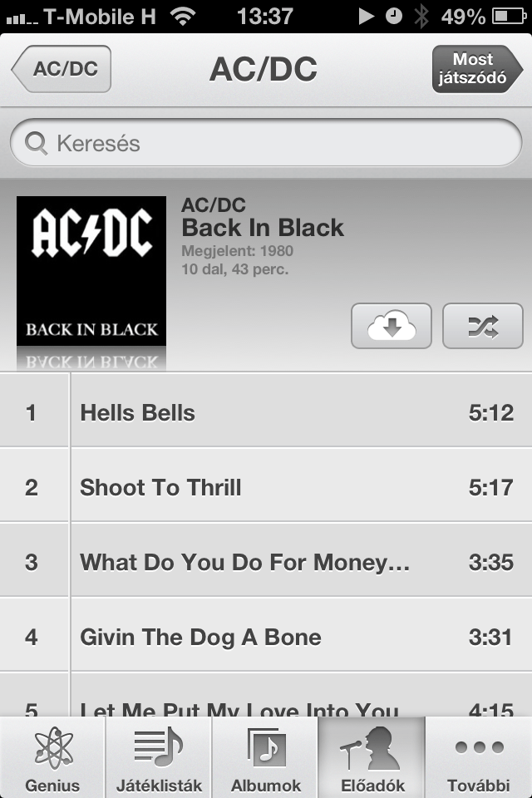The height and width of the screenshot is (798, 532).
Task: Play track 5 Let Me Put My Love
Action: (x=266, y=695)
